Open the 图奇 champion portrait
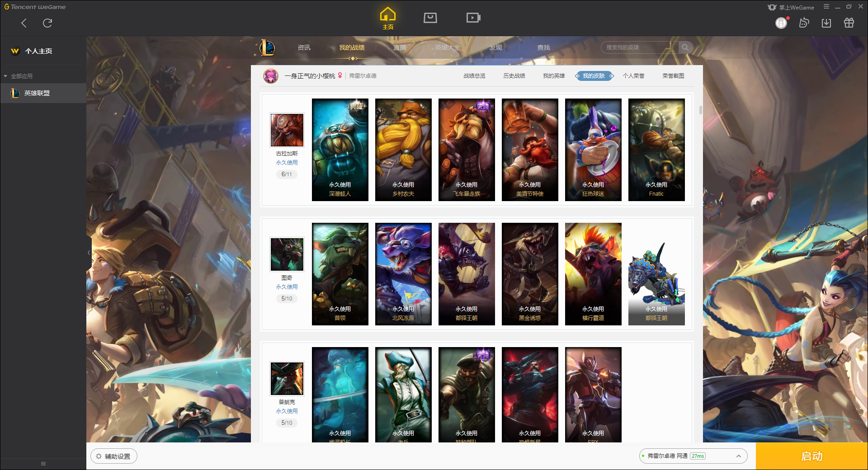Screen dimensions: 868x470 click(x=287, y=254)
